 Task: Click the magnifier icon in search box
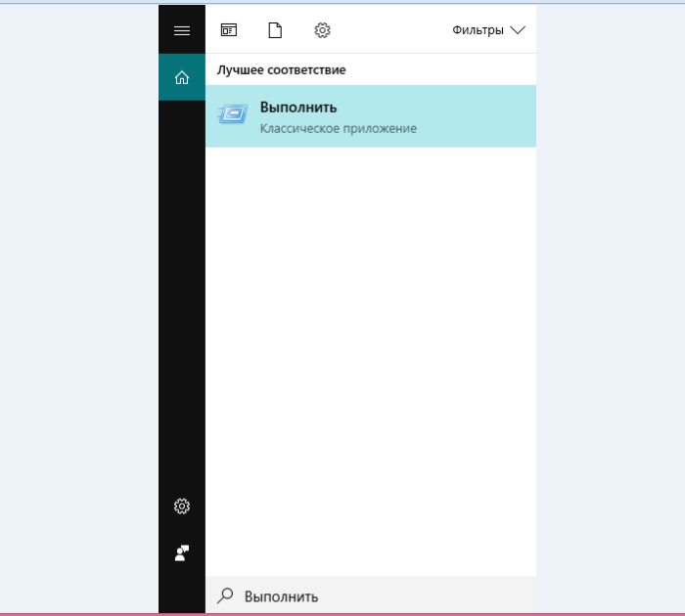[225, 595]
